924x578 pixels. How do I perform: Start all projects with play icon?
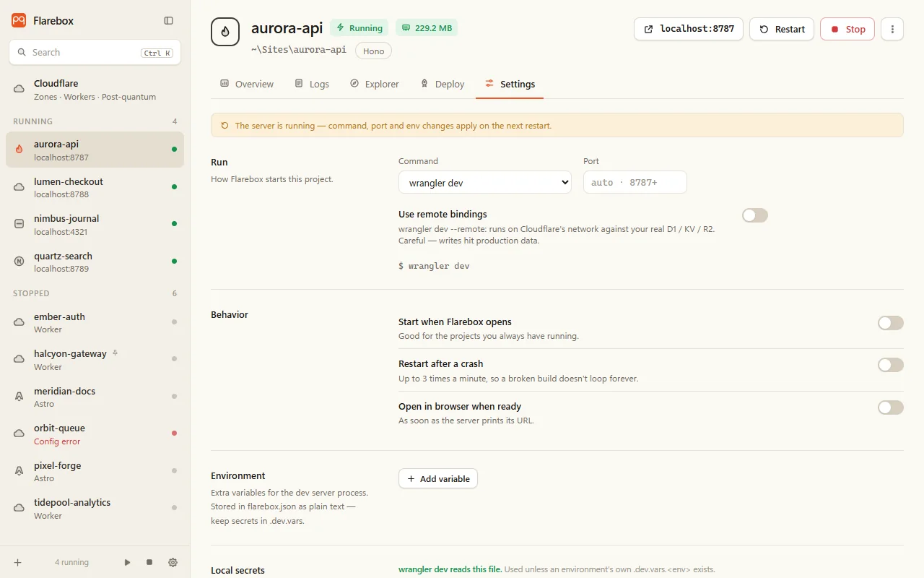pyautogui.click(x=128, y=562)
